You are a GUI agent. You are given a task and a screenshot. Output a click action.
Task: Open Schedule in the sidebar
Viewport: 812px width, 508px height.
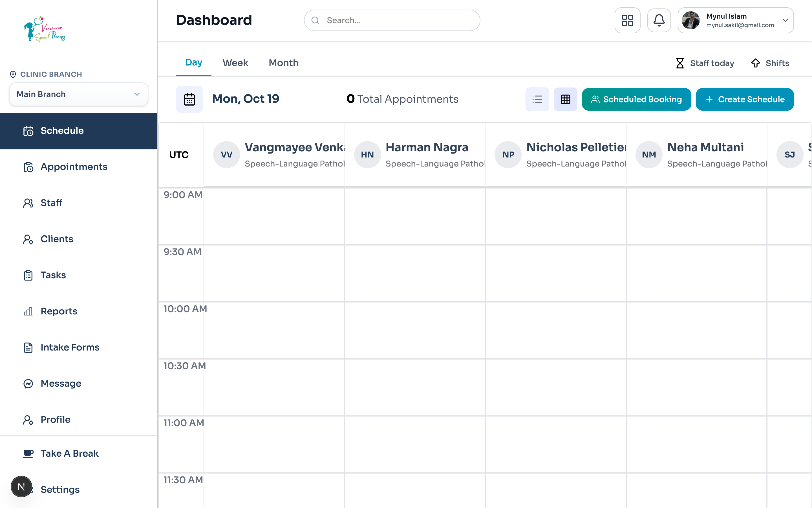[78, 131]
